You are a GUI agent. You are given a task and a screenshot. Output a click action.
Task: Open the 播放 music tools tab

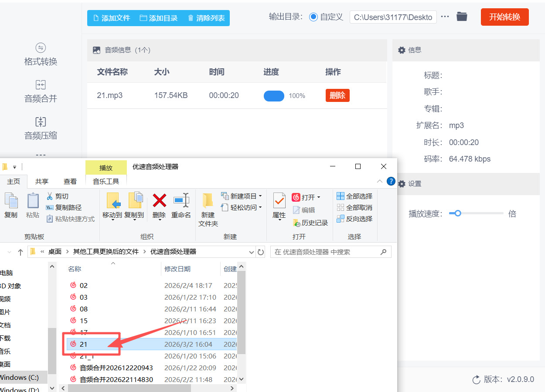tap(106, 167)
